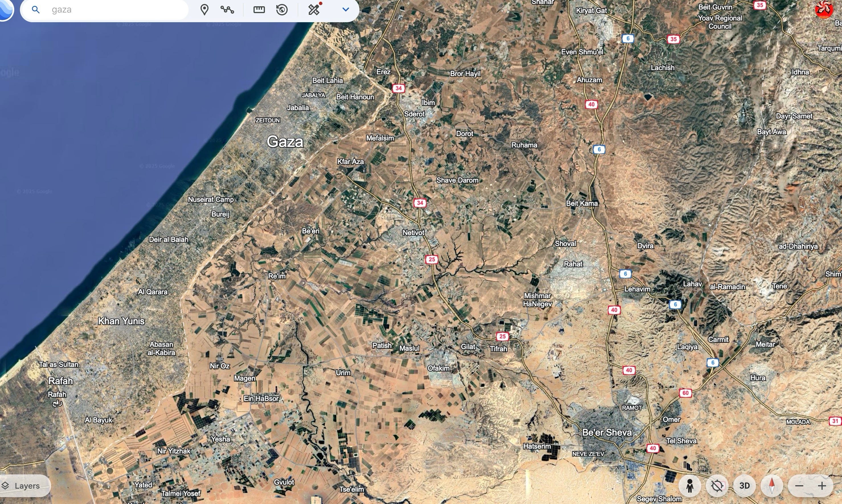Screen dimensions: 842x504
Task: Click the Ofakim label
Action: click(438, 368)
